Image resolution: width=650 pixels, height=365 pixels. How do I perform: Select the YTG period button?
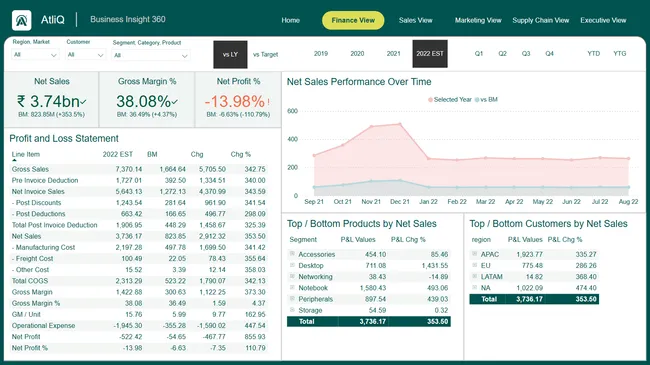pyautogui.click(x=620, y=54)
